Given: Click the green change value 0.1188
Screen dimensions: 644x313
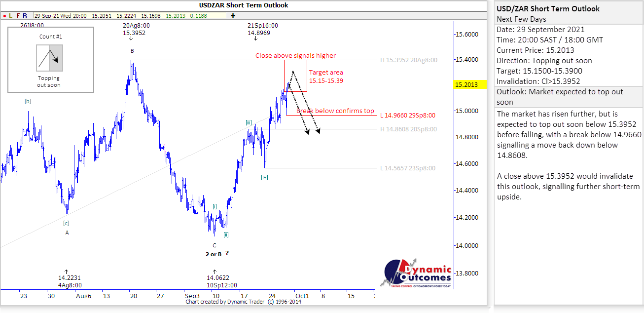Looking at the screenshot, I should pyautogui.click(x=199, y=16).
